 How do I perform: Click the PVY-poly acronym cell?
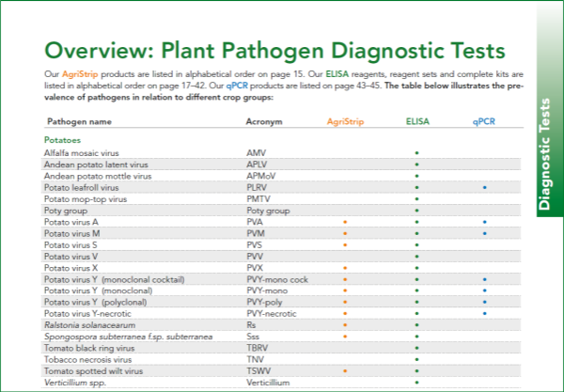point(264,302)
